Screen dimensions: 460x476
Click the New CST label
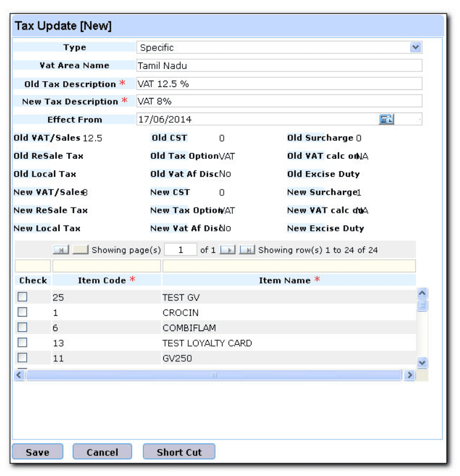[x=170, y=192]
